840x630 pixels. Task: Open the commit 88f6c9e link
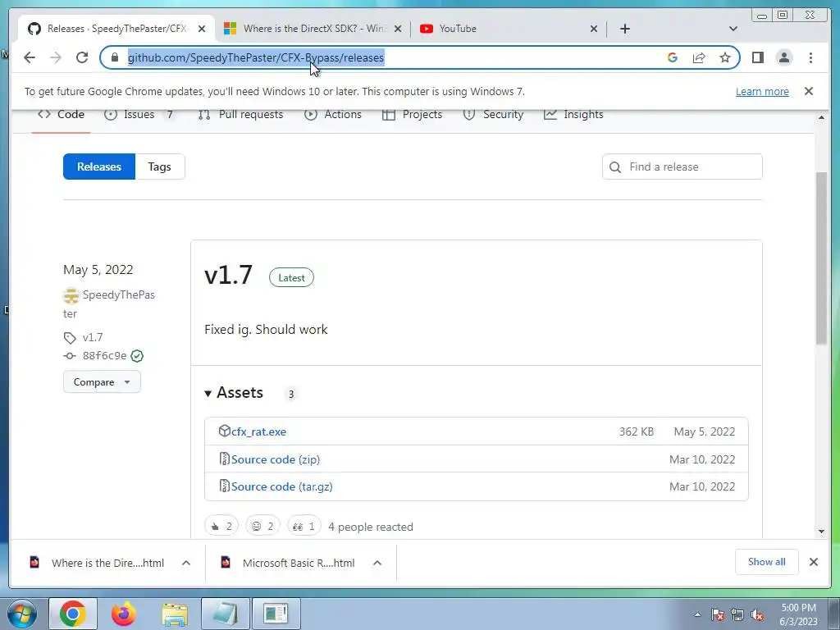(104, 356)
